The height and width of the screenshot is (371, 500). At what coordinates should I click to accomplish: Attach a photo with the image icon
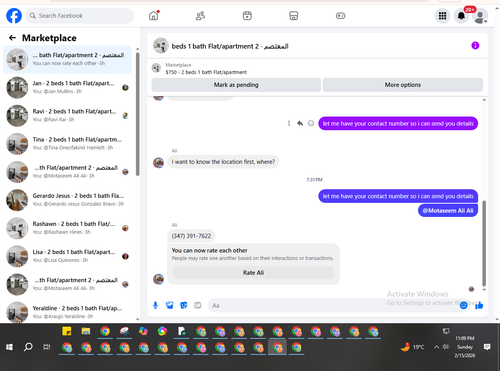tap(170, 305)
